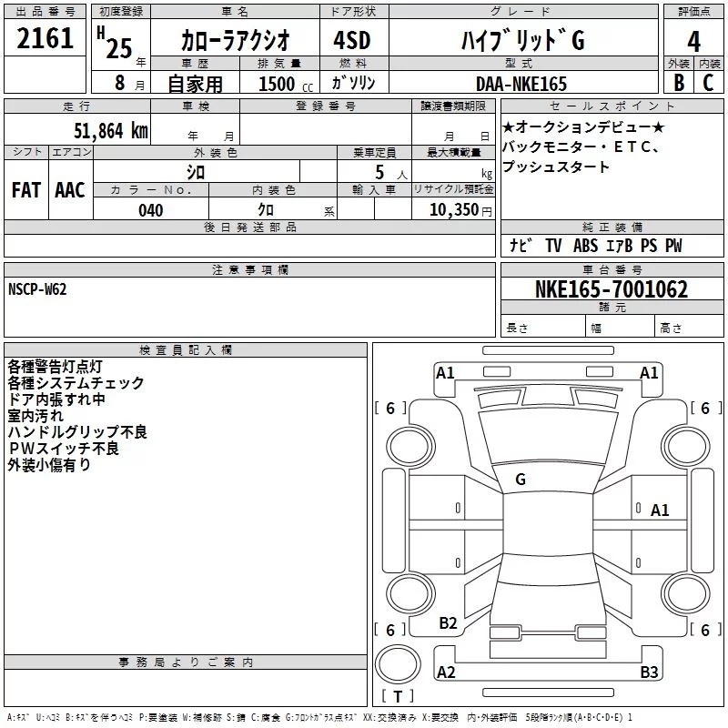Click the 長さ dimension field
728x728 pixels.
(x=543, y=326)
